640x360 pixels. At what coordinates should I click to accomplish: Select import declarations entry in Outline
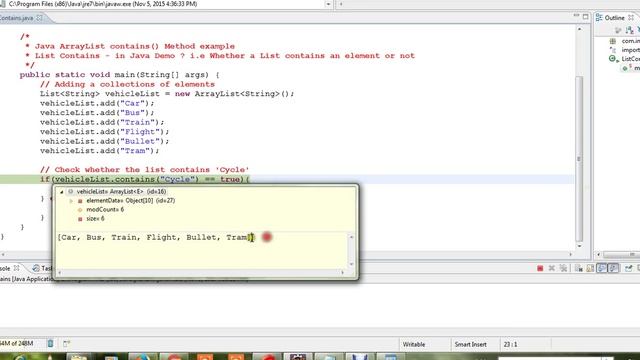630,50
